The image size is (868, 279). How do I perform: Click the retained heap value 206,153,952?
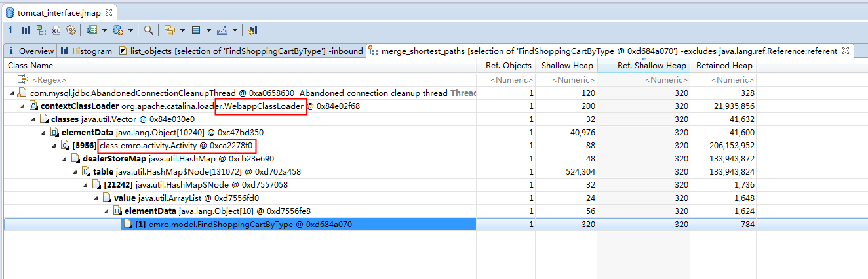pyautogui.click(x=730, y=146)
